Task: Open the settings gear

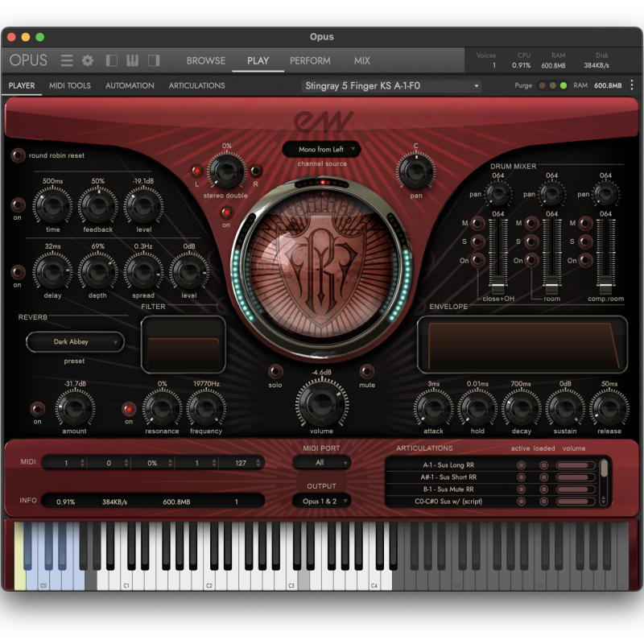Action: coord(88,61)
